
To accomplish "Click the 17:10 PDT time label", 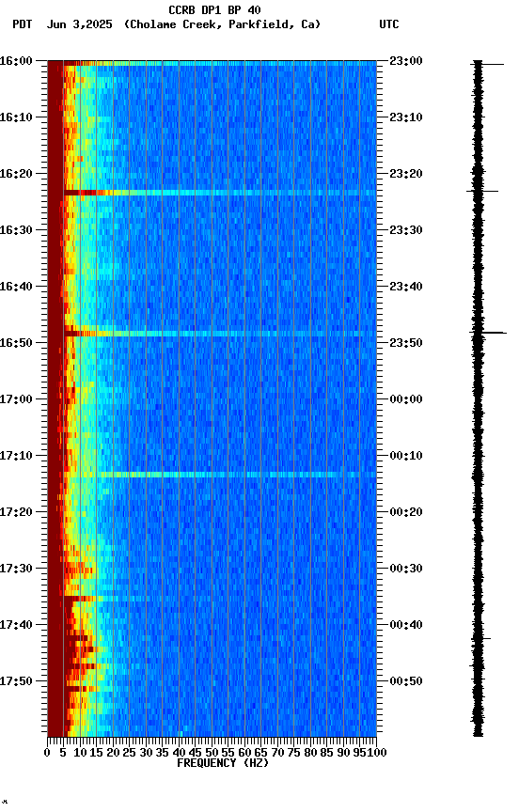I will (16, 456).
